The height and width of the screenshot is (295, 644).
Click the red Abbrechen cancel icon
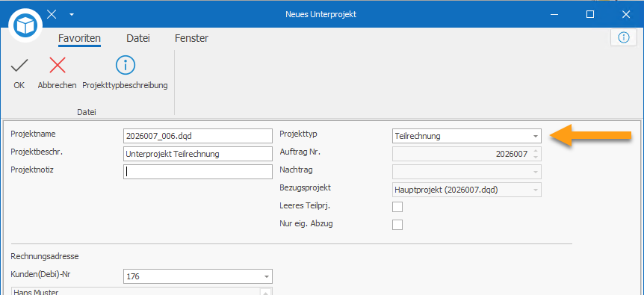coord(57,66)
